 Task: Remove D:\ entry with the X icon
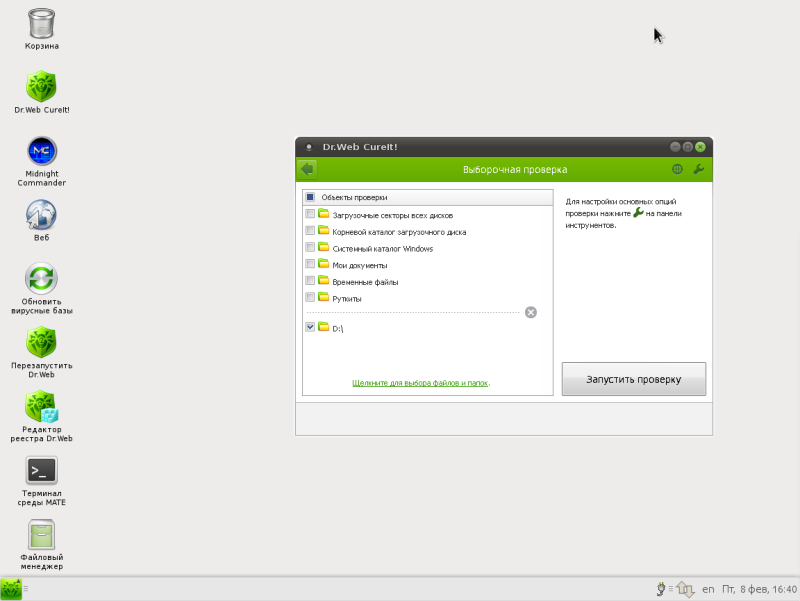[x=531, y=312]
